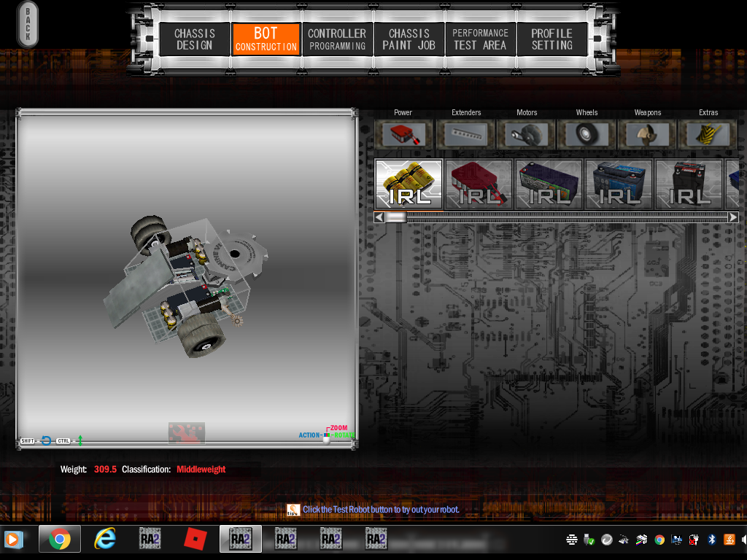Open Roblox from the taskbar
The image size is (747, 560).
point(196,539)
